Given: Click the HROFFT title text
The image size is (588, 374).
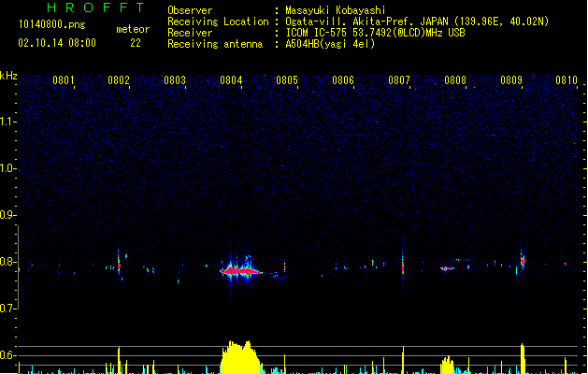Looking at the screenshot, I should coord(96,7).
